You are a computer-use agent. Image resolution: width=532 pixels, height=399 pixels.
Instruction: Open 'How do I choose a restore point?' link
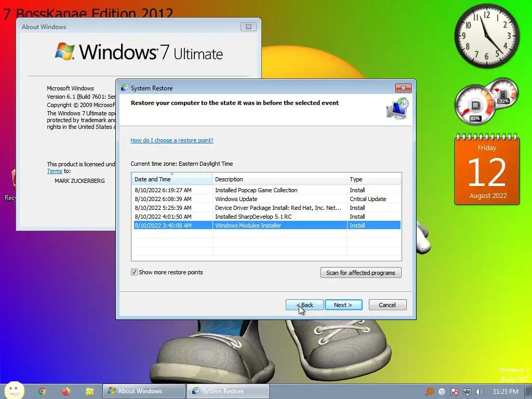(x=171, y=140)
